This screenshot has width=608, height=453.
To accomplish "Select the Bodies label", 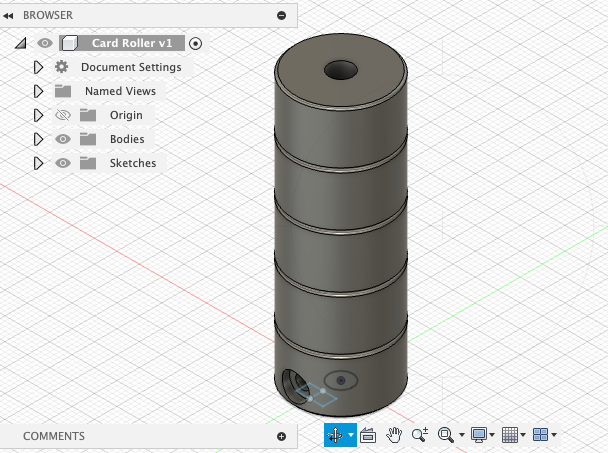I will tap(127, 139).
